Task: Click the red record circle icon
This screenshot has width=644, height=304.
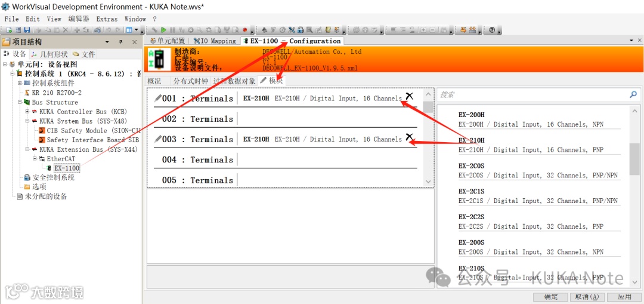Action: point(245,30)
